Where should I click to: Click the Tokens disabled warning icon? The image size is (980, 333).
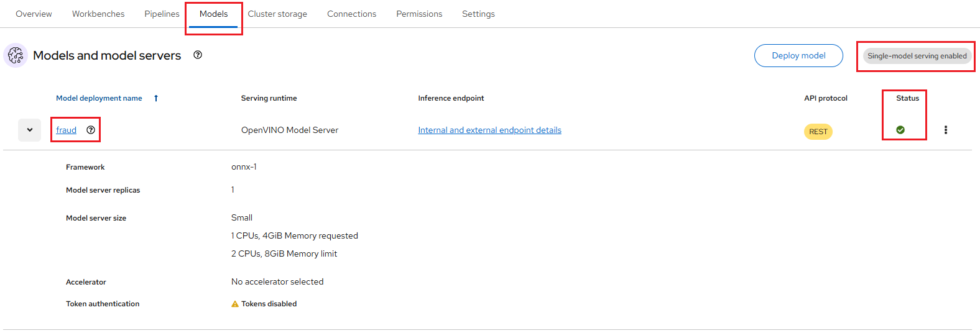pyautogui.click(x=235, y=304)
